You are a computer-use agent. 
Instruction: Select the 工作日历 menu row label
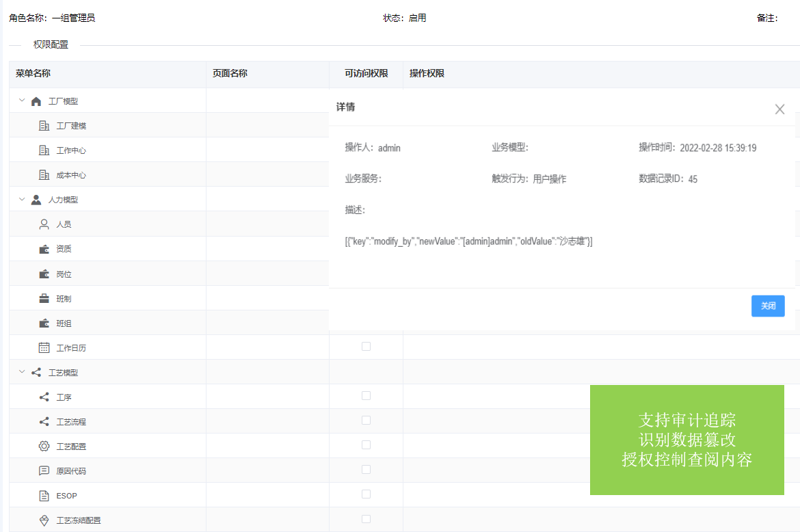pos(71,348)
